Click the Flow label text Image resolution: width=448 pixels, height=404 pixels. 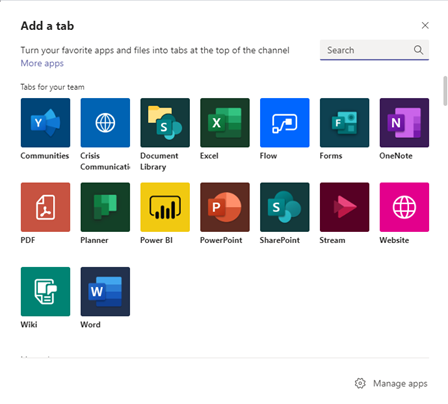coord(268,156)
